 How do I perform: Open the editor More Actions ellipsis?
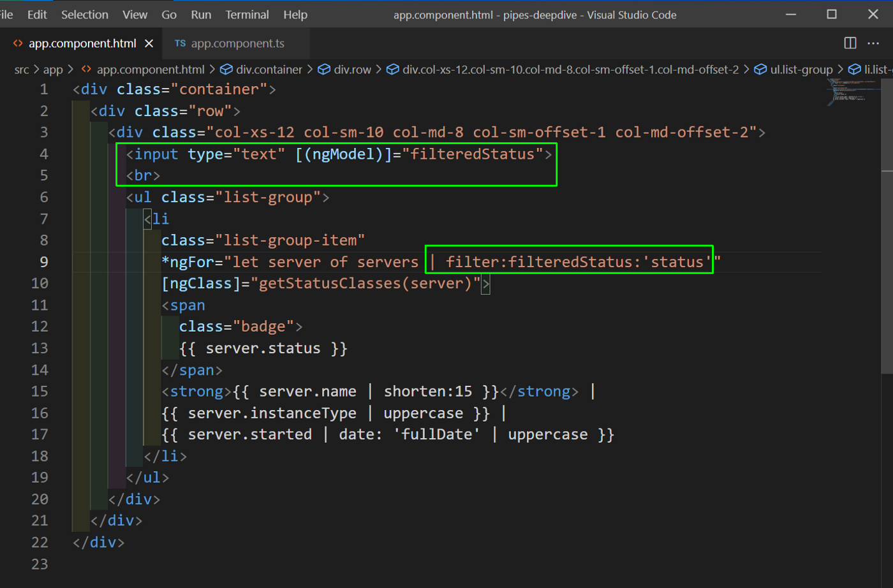click(x=874, y=43)
